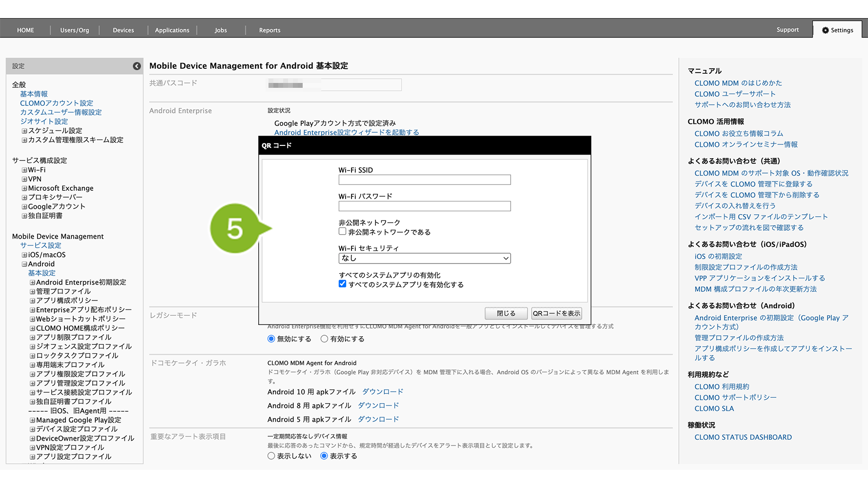Open カスタムユーザー情報設定 link
The image size is (868, 488).
[x=61, y=112]
